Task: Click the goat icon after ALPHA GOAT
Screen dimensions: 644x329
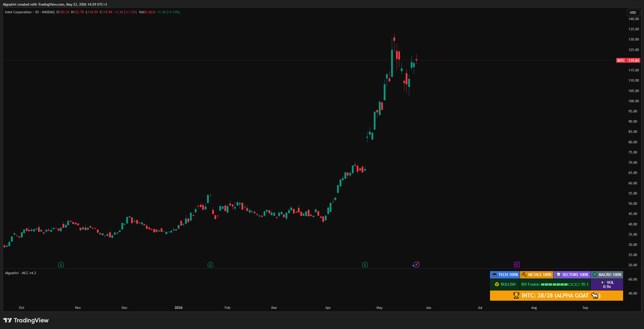Action: (595, 295)
